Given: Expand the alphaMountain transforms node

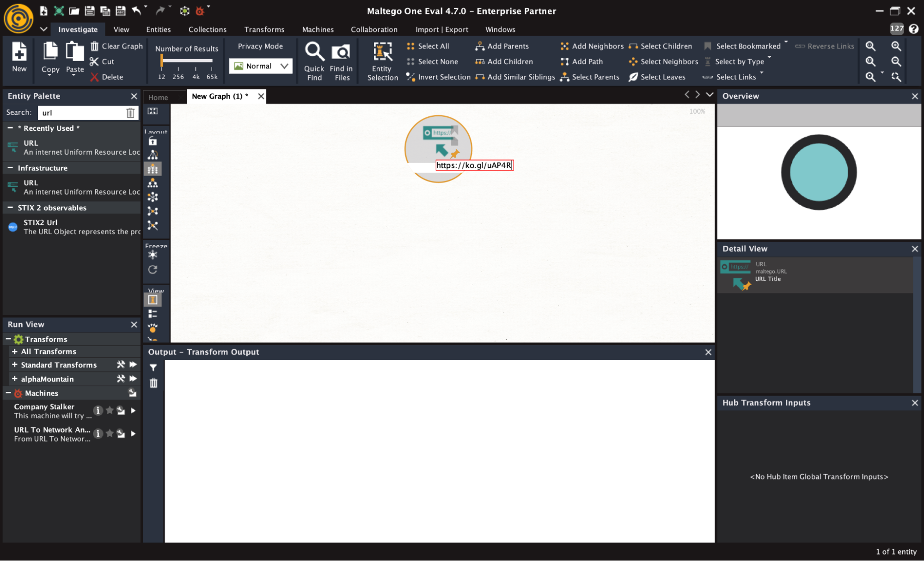Looking at the screenshot, I should pos(15,379).
